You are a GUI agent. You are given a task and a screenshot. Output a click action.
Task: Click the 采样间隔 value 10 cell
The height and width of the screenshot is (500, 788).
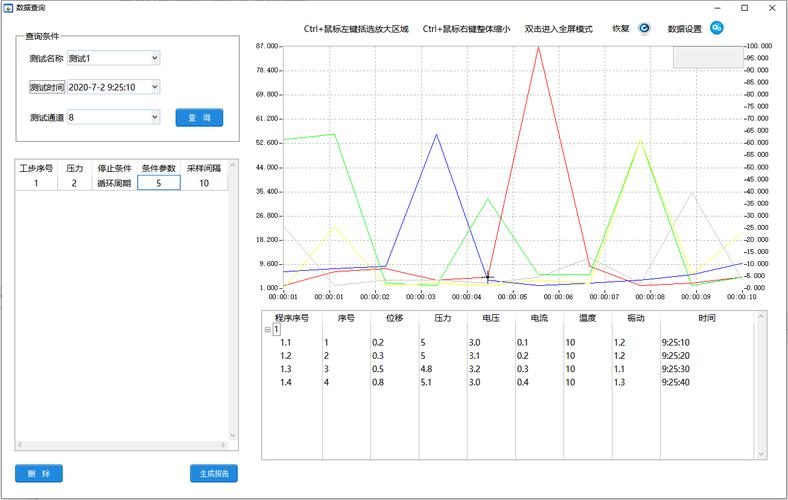pyautogui.click(x=204, y=183)
